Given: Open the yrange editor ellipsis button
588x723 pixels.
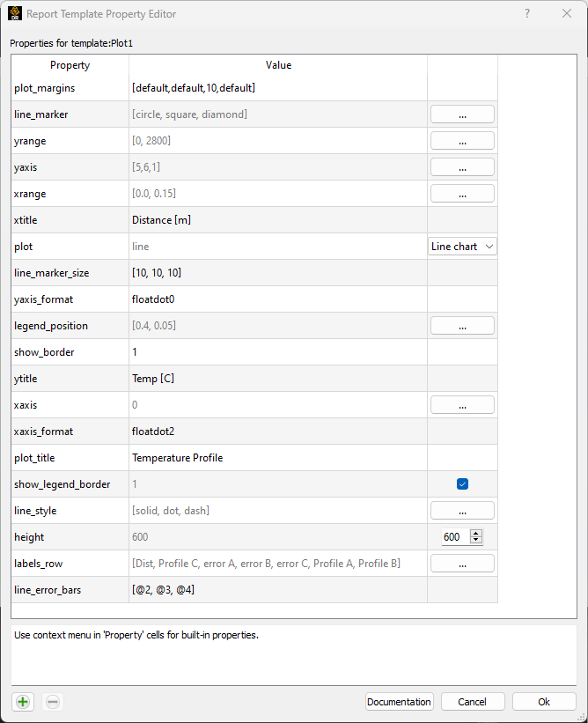Looking at the screenshot, I should tap(462, 141).
